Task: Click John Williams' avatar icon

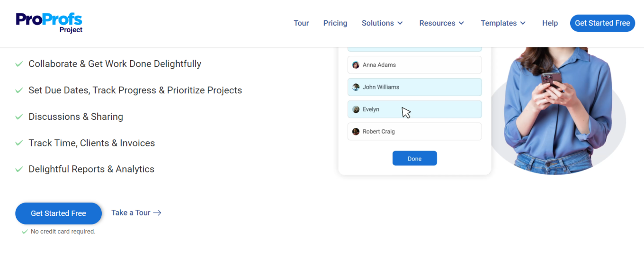Action: coord(356,87)
